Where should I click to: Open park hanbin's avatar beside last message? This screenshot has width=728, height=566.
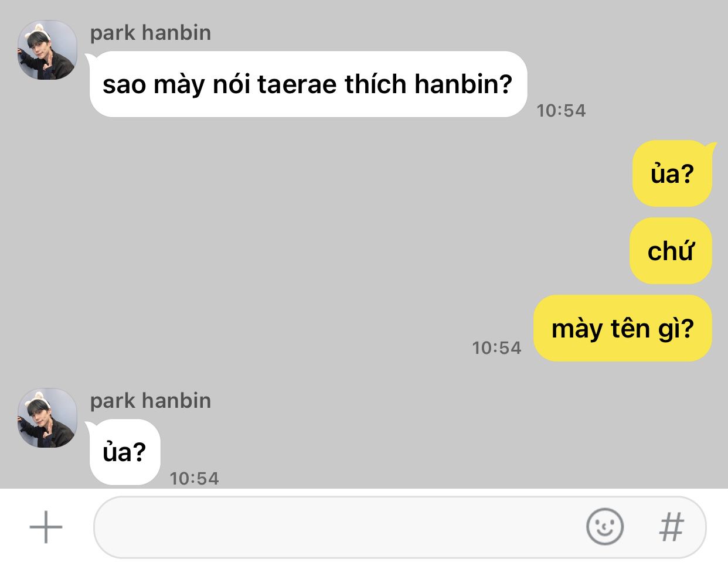[x=48, y=418]
